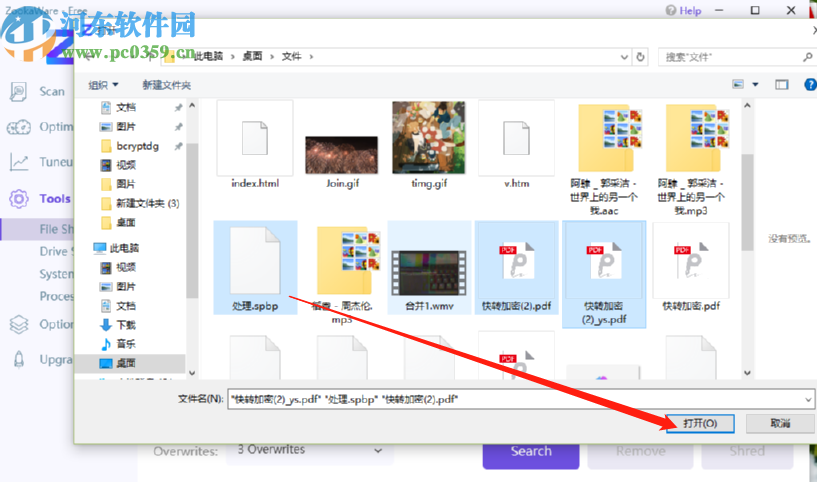Click the Tuneup chart icon in ZookaWare
The height and width of the screenshot is (482, 817).
click(19, 162)
